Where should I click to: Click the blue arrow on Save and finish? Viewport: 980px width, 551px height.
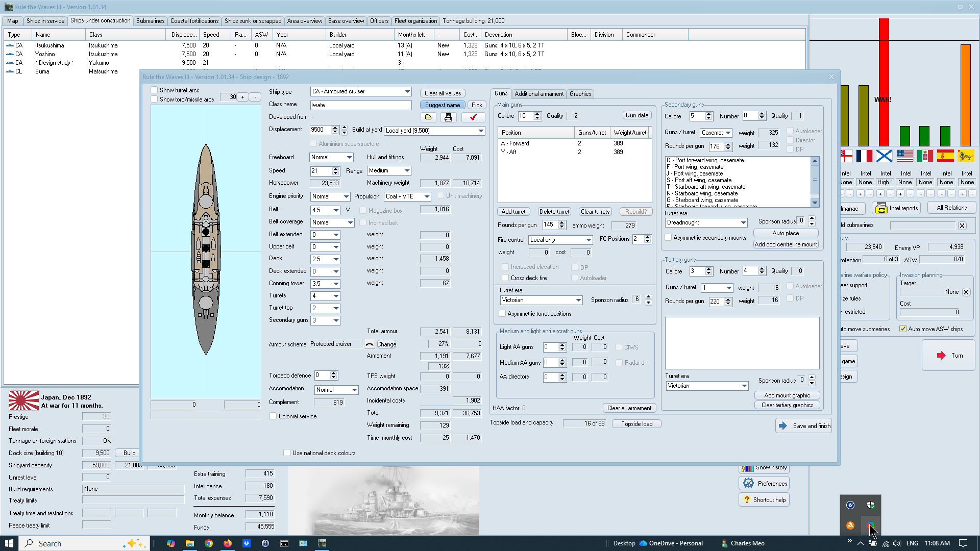tap(783, 426)
